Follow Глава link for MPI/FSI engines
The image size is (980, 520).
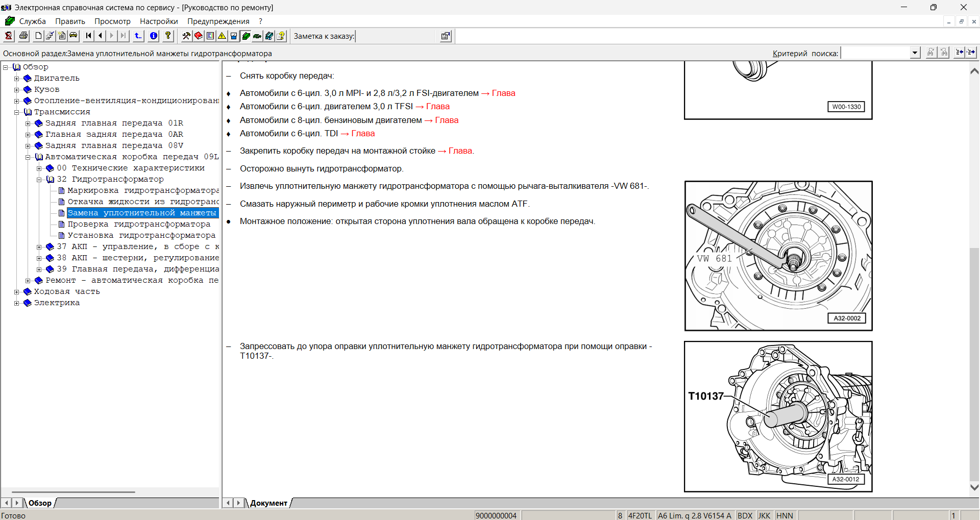(x=503, y=93)
